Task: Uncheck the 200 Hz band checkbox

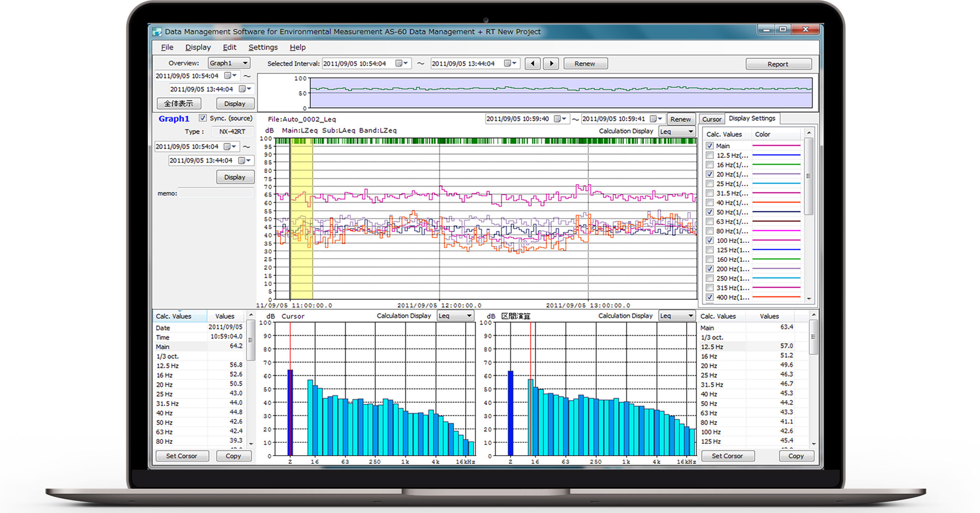Action: [710, 269]
